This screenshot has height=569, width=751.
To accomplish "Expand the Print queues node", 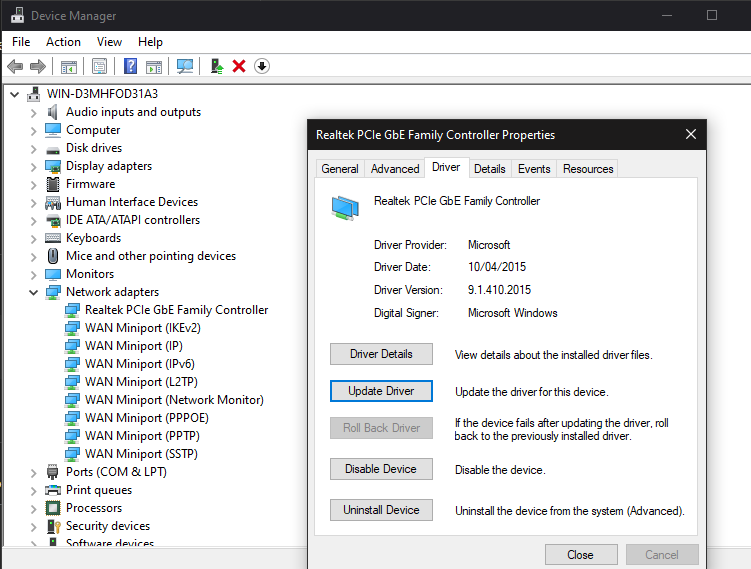I will [34, 491].
